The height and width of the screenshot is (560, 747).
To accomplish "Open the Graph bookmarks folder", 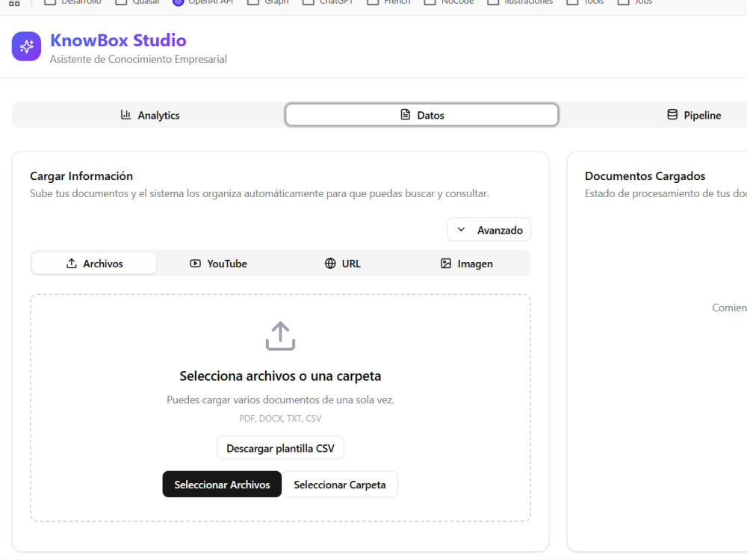I will coord(268,2).
